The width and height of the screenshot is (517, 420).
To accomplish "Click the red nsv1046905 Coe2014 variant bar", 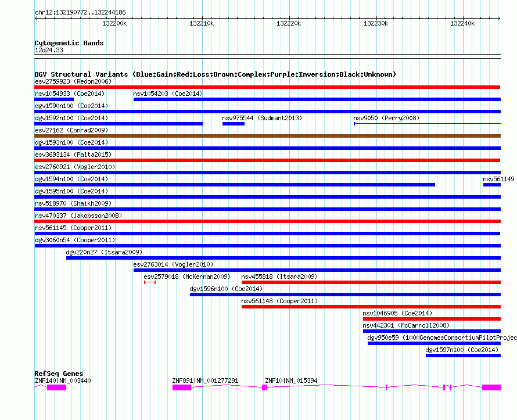I will click(x=432, y=319).
